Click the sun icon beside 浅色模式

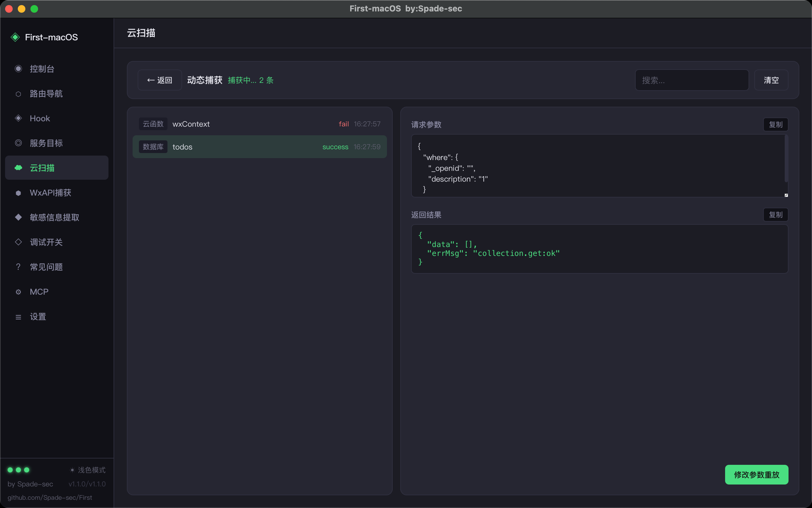[x=72, y=470]
